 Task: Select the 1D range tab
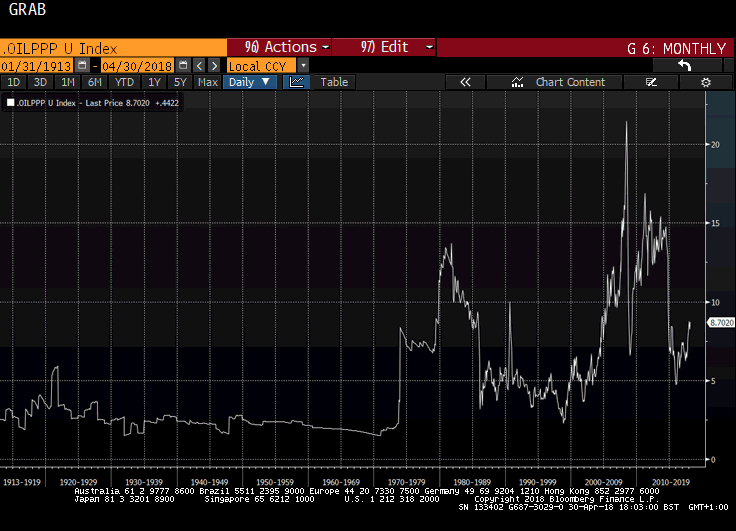click(x=14, y=82)
